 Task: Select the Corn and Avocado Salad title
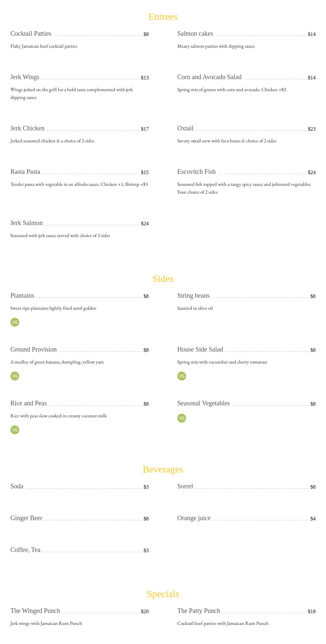[209, 77]
